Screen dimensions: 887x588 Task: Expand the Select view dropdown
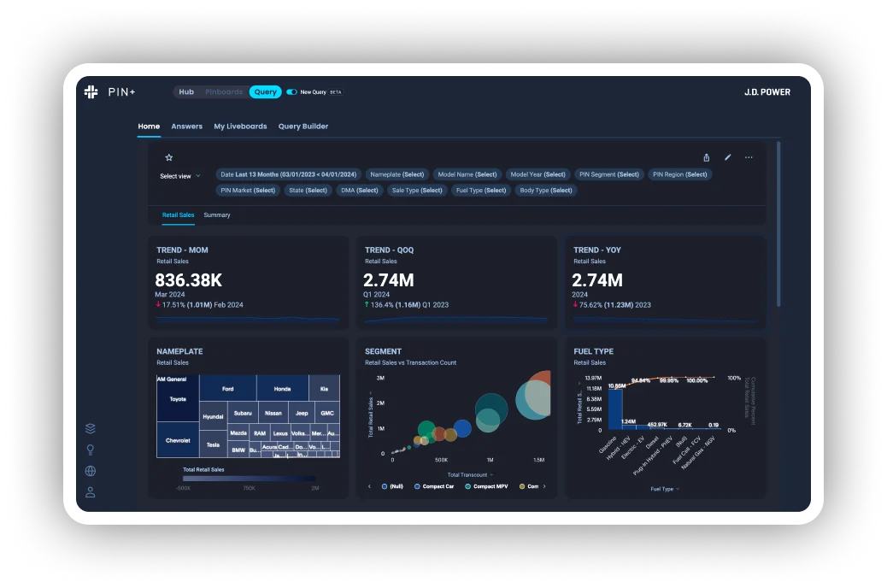180,176
